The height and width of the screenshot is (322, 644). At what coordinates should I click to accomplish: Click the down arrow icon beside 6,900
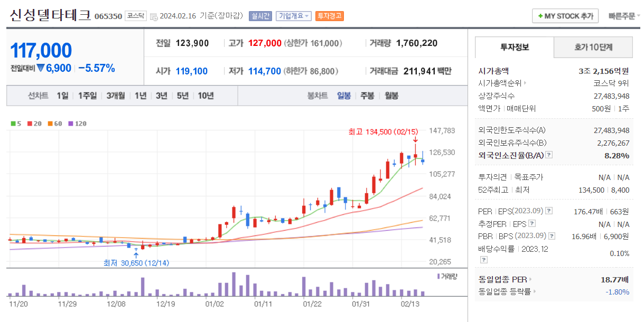pyautogui.click(x=40, y=68)
